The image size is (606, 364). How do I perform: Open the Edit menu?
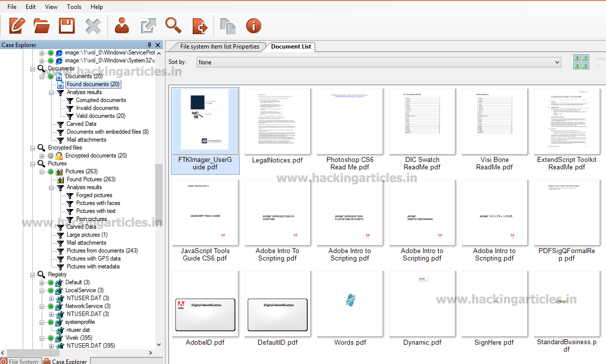pyautogui.click(x=31, y=7)
